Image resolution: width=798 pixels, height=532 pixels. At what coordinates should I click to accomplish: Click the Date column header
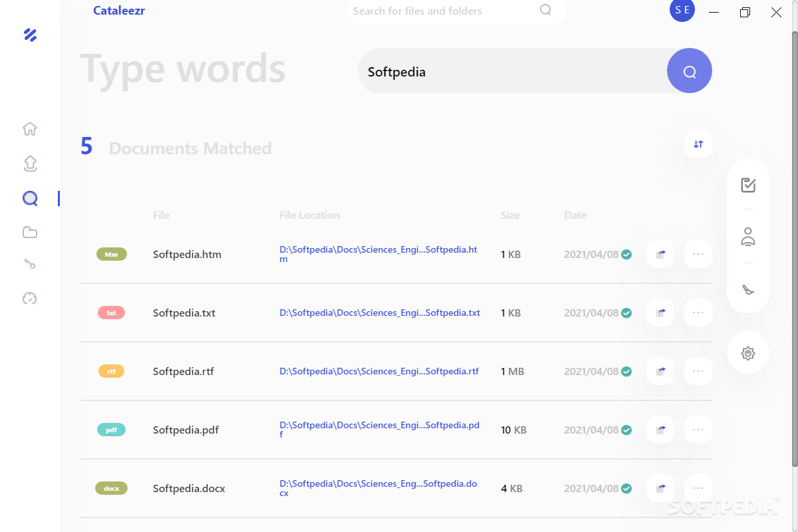tap(575, 215)
